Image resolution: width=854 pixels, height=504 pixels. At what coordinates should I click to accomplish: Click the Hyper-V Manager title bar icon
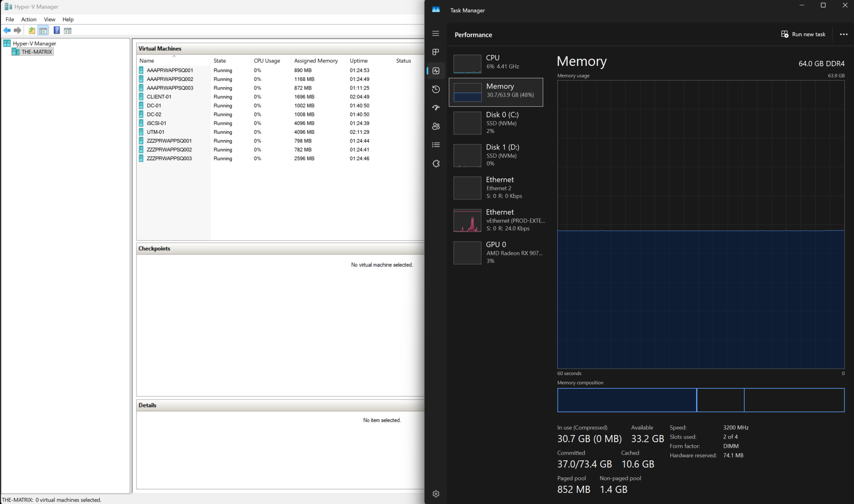8,7
